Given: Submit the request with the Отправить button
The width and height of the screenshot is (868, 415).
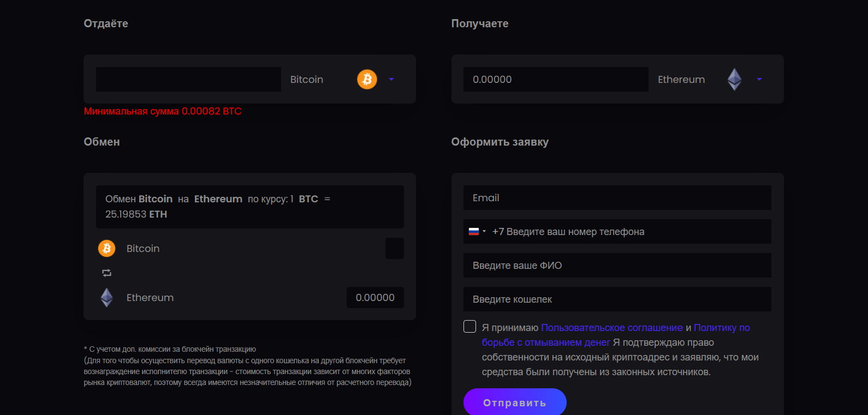Looking at the screenshot, I should (515, 402).
